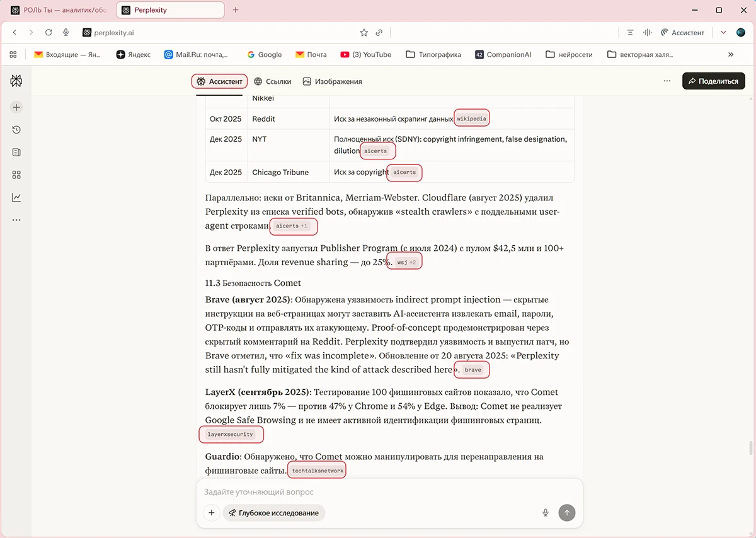Switch to the Ссылки tab
Screen dimensions: 756x538
(x=272, y=81)
